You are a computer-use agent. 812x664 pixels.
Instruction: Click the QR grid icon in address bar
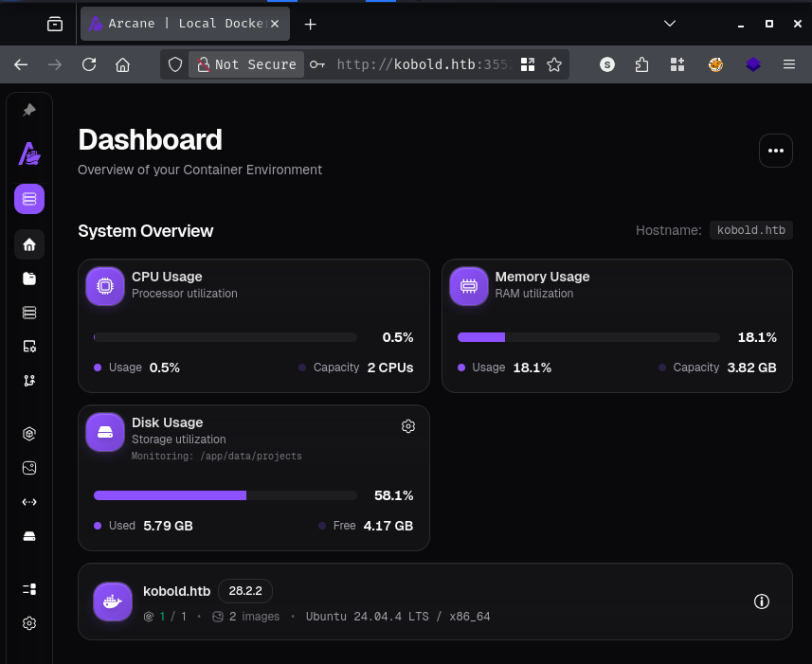[528, 64]
